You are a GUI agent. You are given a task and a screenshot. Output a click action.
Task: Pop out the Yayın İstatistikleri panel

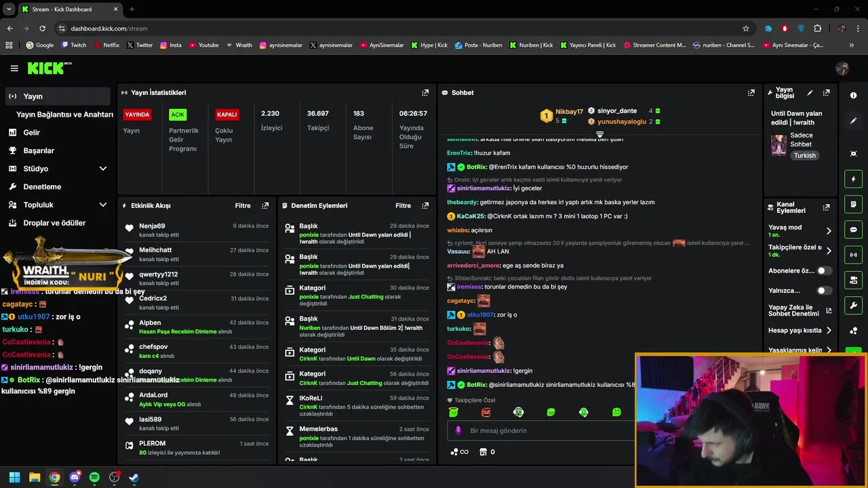425,92
